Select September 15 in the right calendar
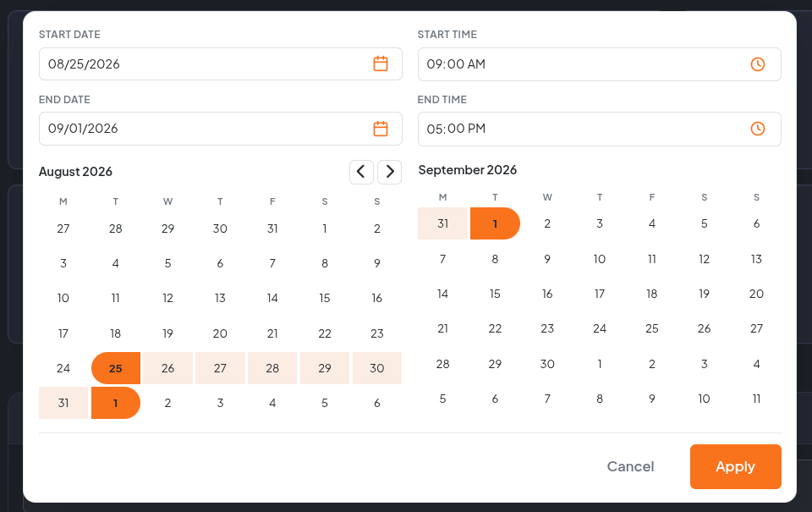This screenshot has width=812, height=512. click(495, 294)
